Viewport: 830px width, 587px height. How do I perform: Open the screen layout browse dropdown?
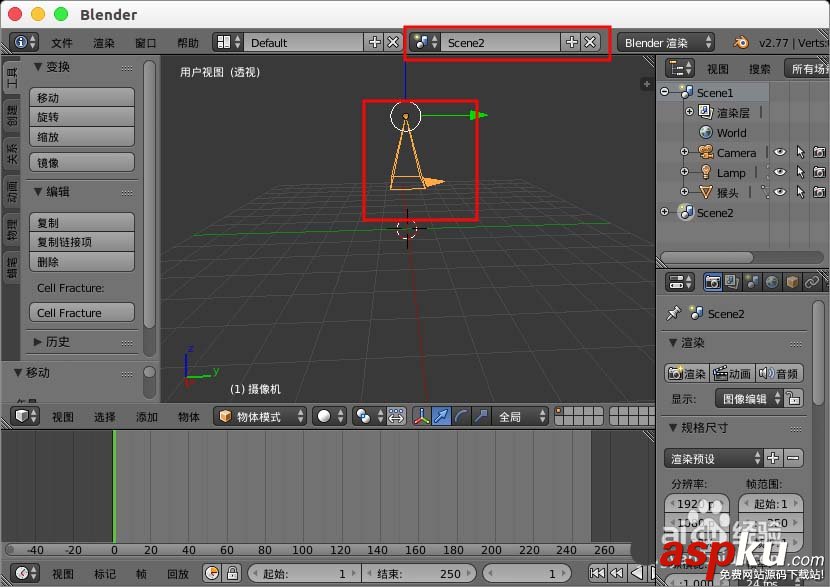coord(229,42)
